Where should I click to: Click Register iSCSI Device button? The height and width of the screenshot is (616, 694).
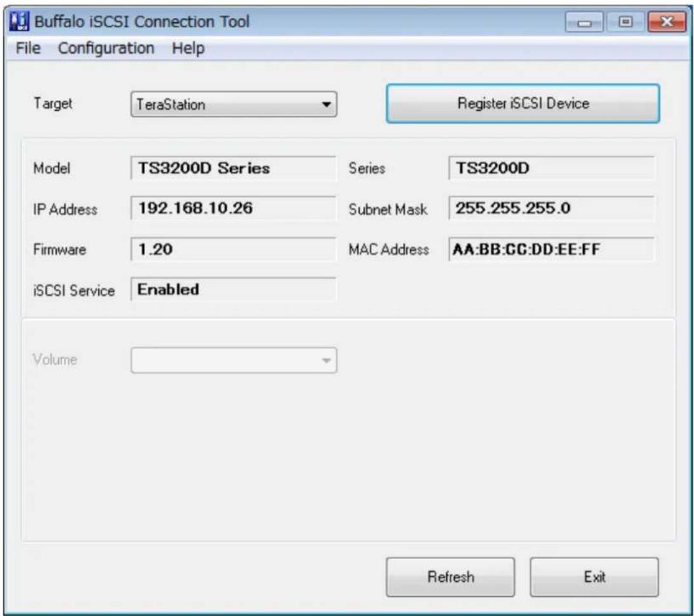pos(523,103)
